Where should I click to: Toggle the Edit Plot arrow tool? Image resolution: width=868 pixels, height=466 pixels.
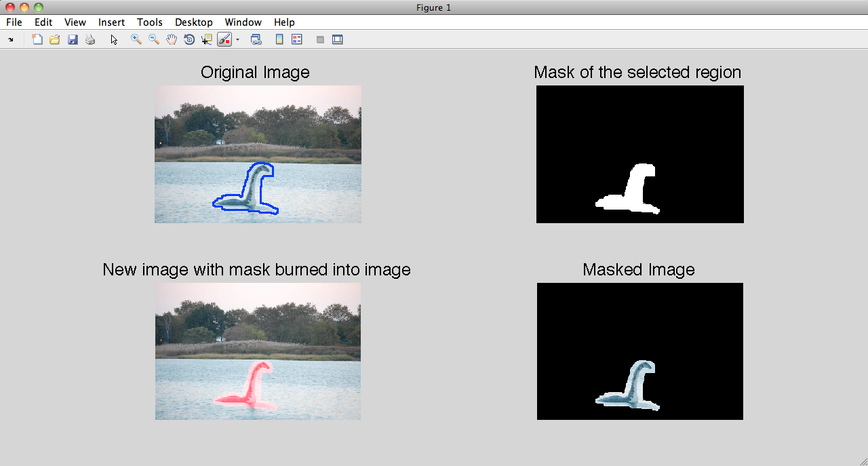coord(114,40)
